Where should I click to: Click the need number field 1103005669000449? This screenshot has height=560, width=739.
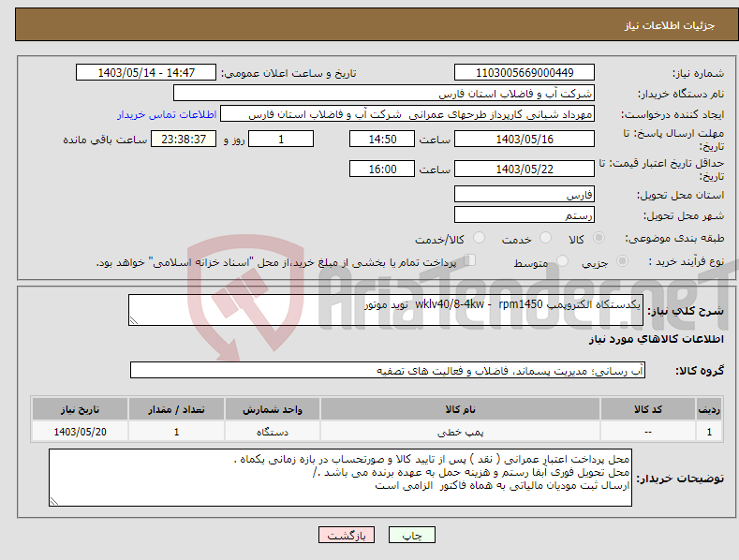(525, 73)
